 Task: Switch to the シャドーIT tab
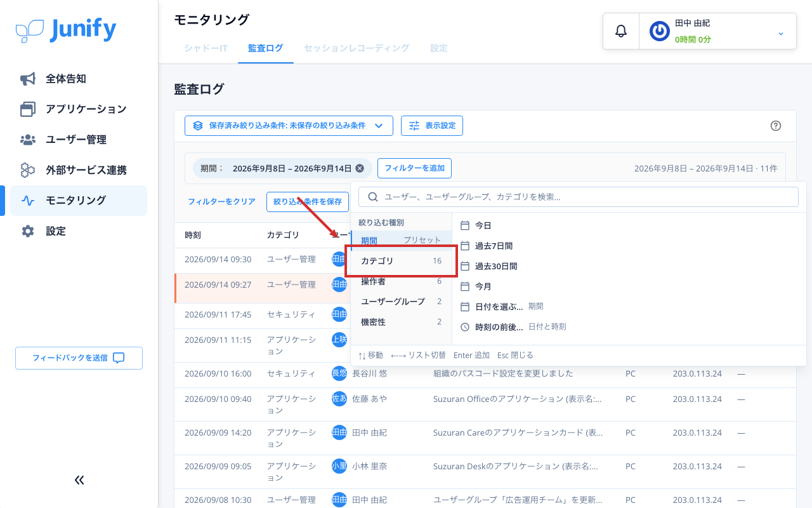206,48
